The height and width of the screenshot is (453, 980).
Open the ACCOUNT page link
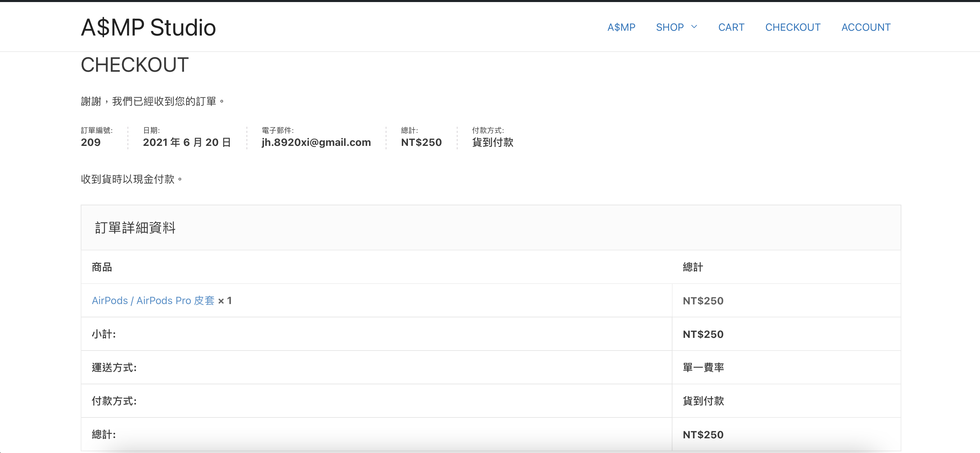865,27
